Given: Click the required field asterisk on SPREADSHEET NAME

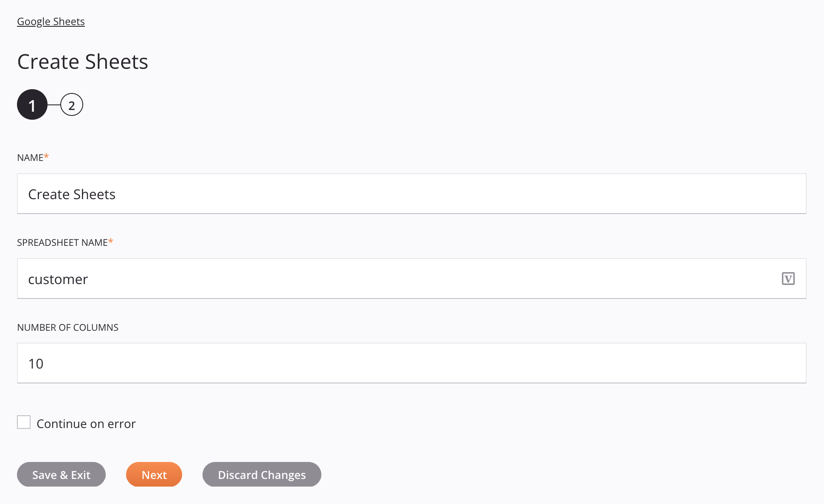Looking at the screenshot, I should click(111, 242).
